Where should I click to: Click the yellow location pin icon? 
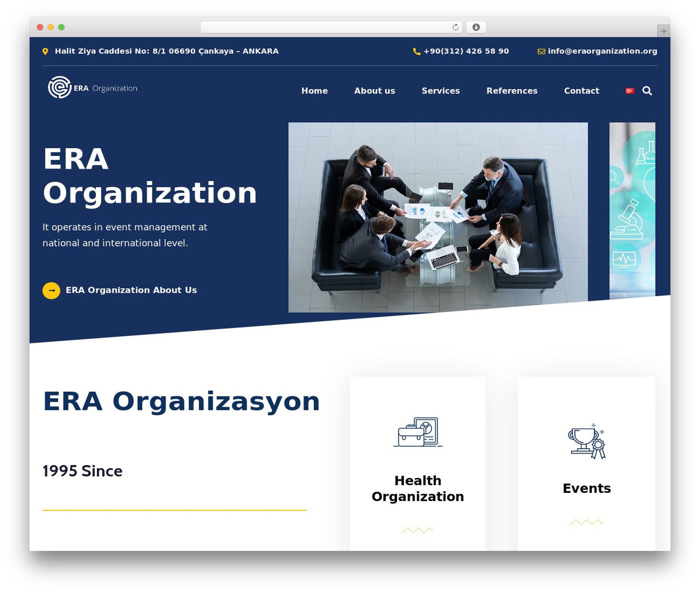tap(45, 51)
